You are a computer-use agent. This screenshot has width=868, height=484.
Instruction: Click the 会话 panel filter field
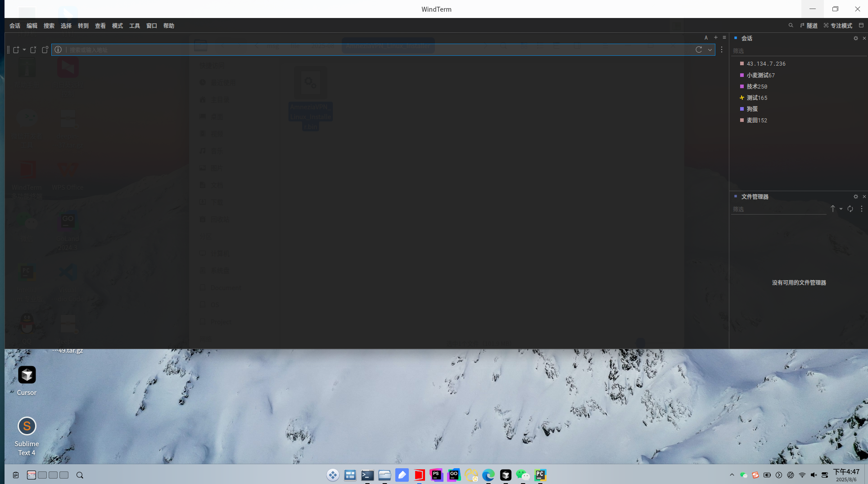pyautogui.click(x=798, y=51)
